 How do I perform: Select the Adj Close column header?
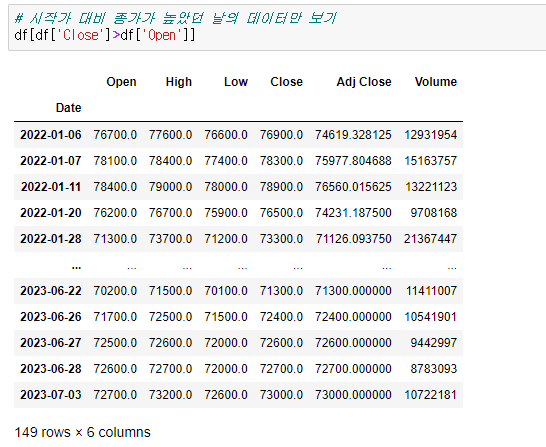tap(364, 82)
